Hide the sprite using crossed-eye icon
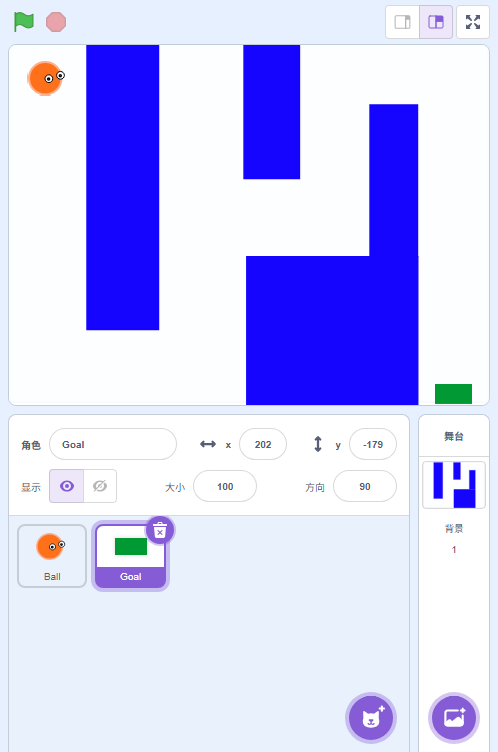The width and height of the screenshot is (498, 752). [100, 486]
